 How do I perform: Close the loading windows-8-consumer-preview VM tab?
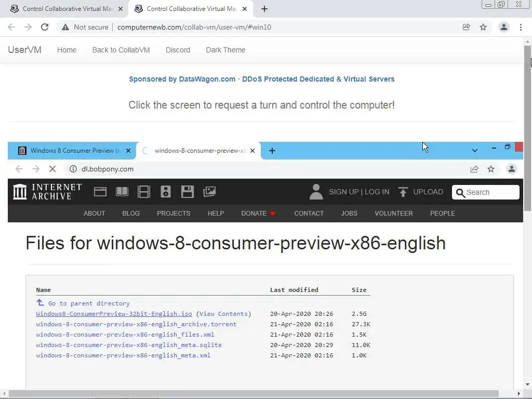[252, 151]
